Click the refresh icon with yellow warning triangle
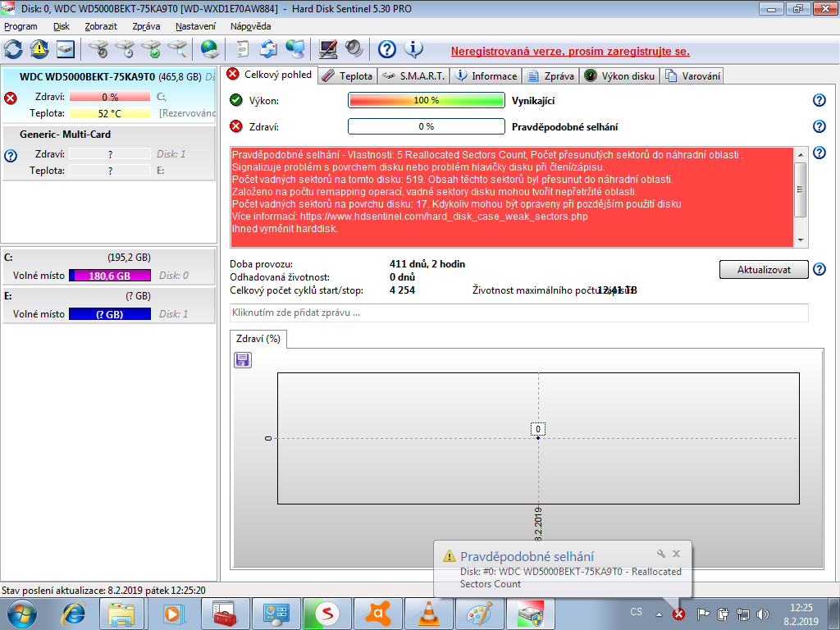840x630 pixels. (39, 49)
